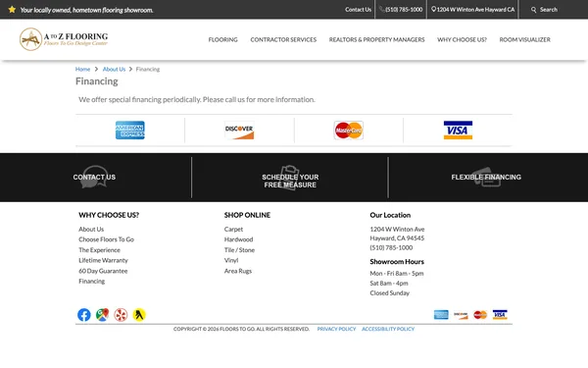Open the Yellow Pages icon link
Image resolution: width=588 pixels, height=368 pixels.
coord(139,315)
